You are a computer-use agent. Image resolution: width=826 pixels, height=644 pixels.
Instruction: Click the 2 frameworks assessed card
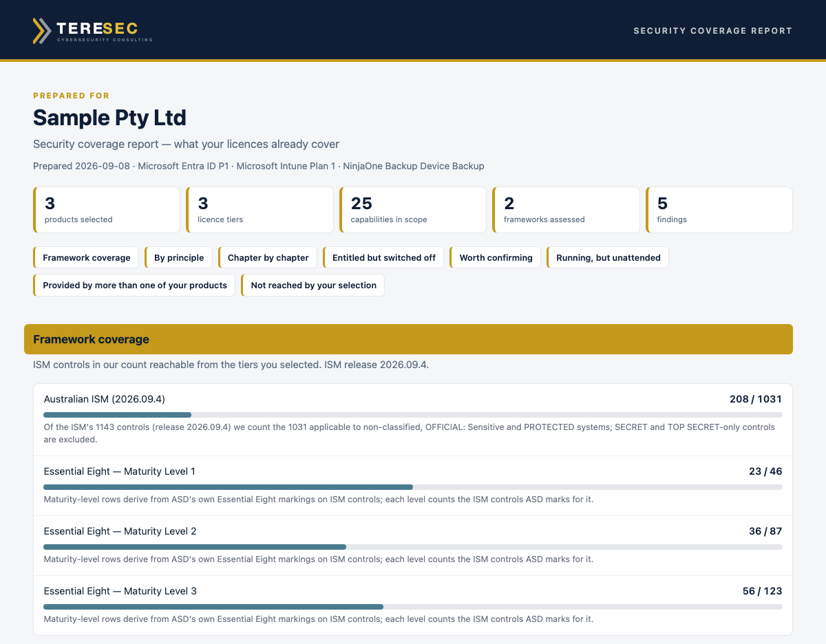566,210
